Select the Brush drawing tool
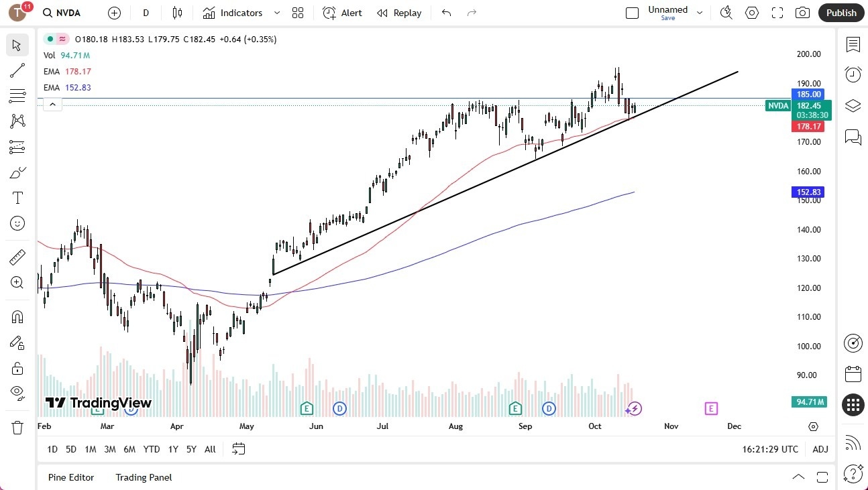Screen dimensions: 868x490 tap(17, 172)
